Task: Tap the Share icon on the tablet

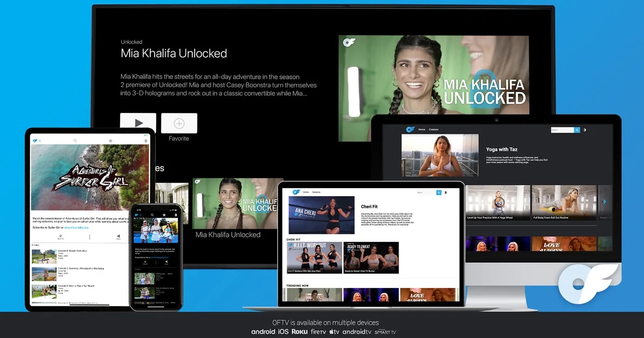Action: [118, 236]
